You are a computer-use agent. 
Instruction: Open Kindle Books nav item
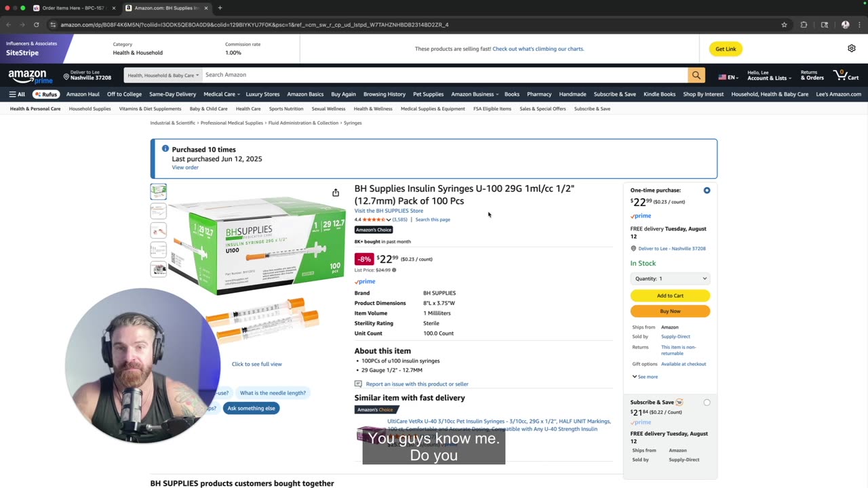[x=659, y=94]
